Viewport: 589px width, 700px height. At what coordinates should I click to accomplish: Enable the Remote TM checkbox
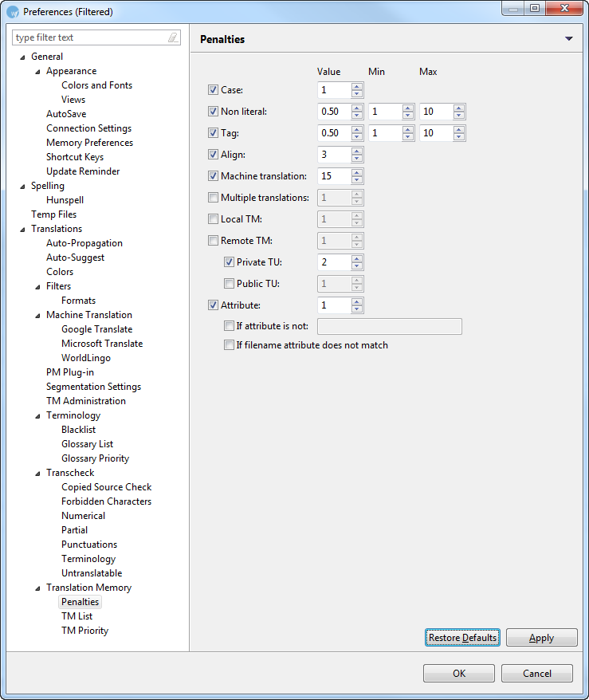click(214, 241)
